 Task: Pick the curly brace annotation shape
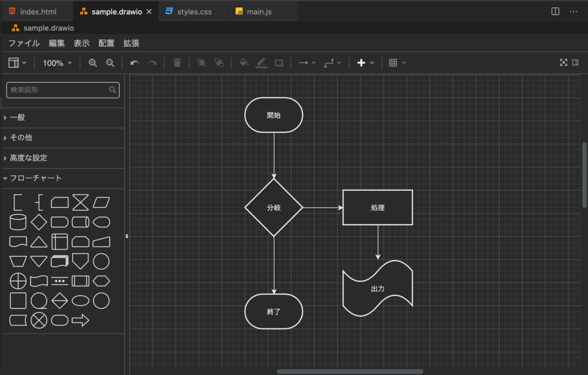coord(39,203)
